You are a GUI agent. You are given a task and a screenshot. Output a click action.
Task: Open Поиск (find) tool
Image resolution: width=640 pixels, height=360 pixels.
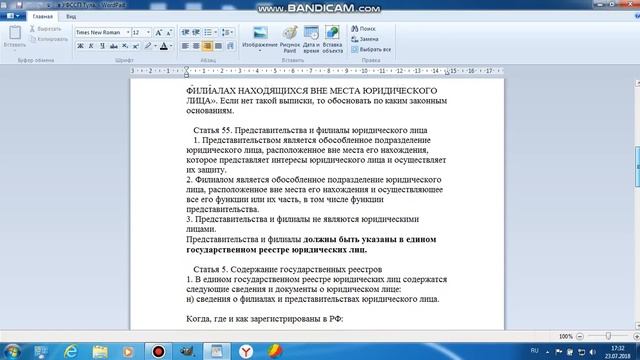[x=363, y=29]
